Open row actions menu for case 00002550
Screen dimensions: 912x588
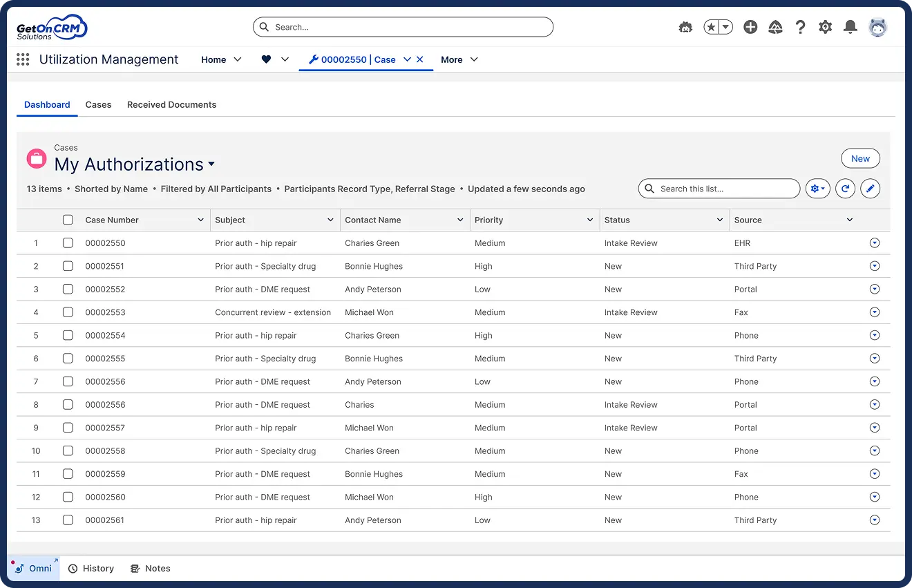(875, 243)
